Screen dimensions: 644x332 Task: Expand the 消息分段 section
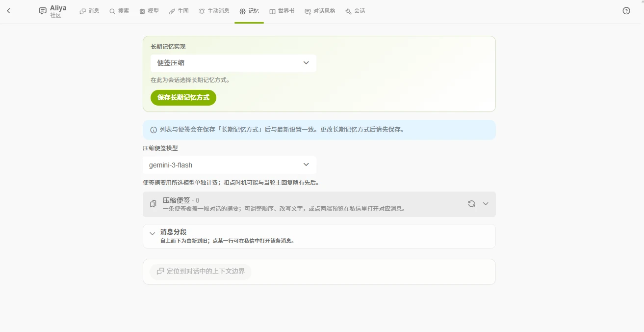pyautogui.click(x=319, y=236)
